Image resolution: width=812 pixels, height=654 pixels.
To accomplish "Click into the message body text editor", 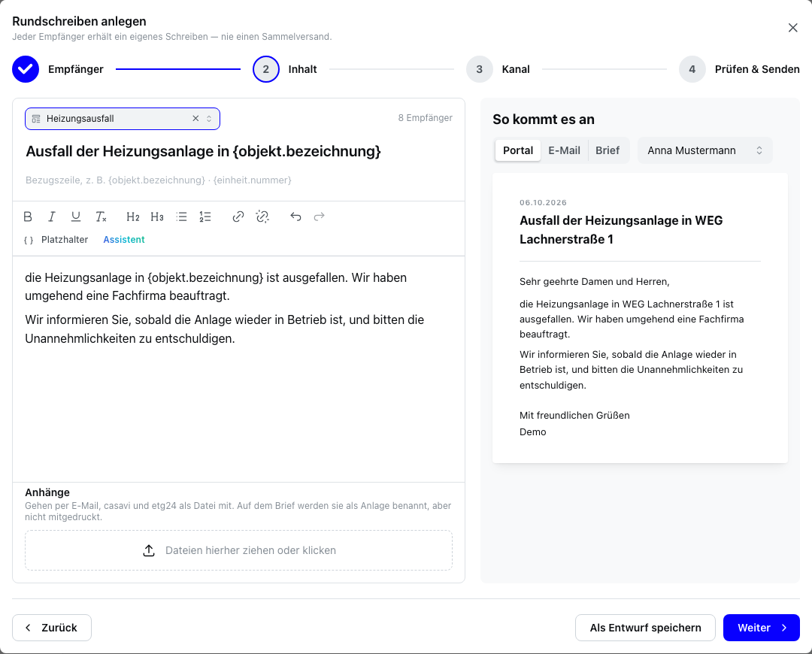I will pos(239,368).
